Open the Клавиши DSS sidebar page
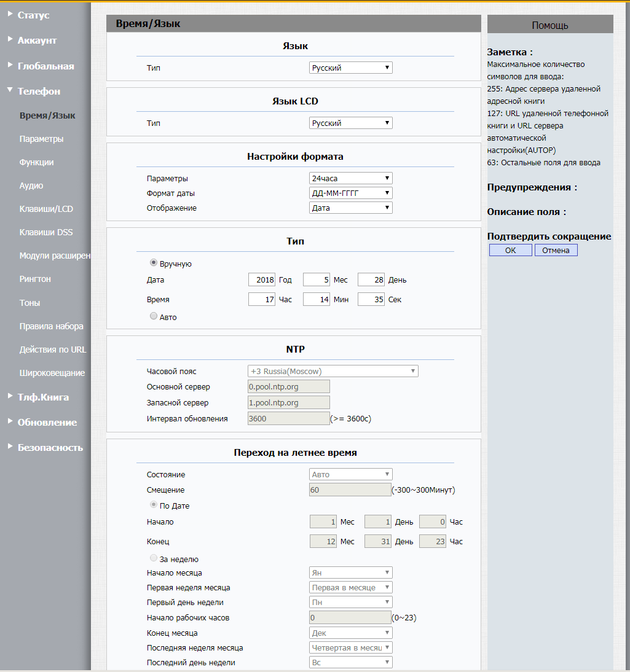630x672 pixels. (46, 232)
